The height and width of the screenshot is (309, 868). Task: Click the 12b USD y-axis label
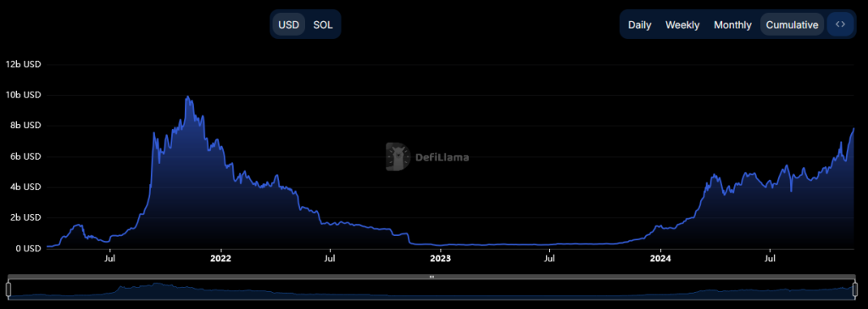23,65
